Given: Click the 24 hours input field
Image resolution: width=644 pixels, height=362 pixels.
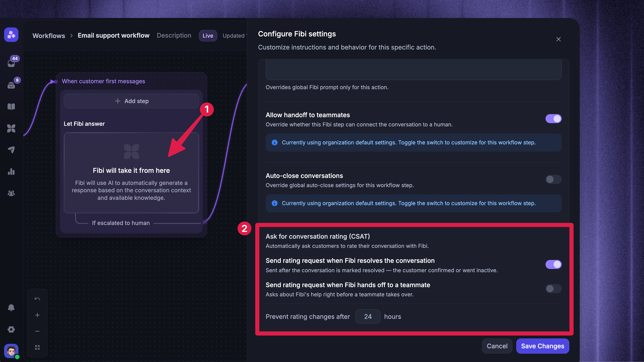Looking at the screenshot, I should click(x=368, y=317).
